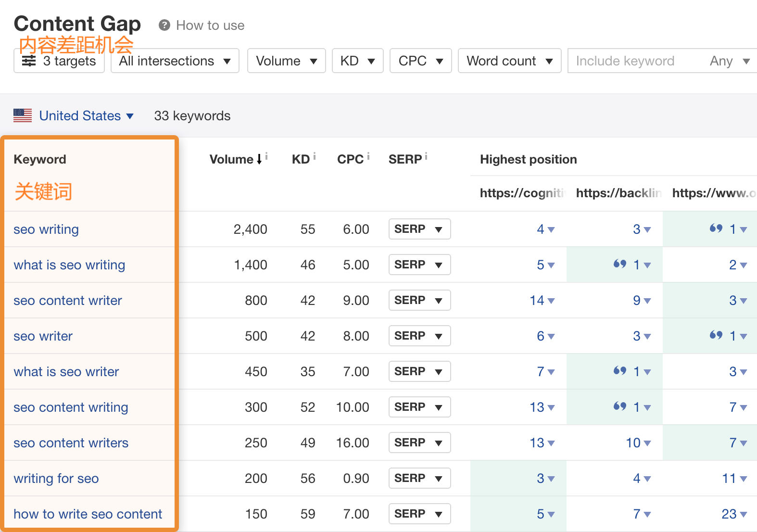Viewport: 757px width, 532px height.
Task: Expand the All intersections dropdown
Action: tap(175, 61)
